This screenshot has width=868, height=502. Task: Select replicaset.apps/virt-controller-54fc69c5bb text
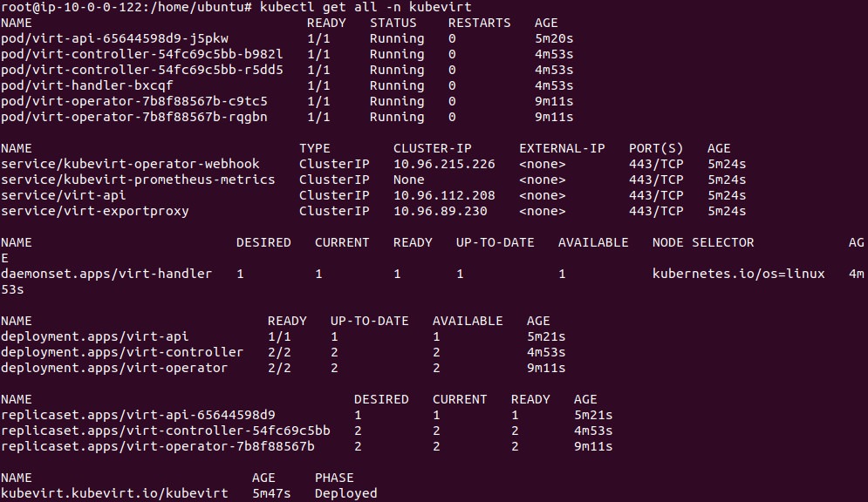[166, 431]
